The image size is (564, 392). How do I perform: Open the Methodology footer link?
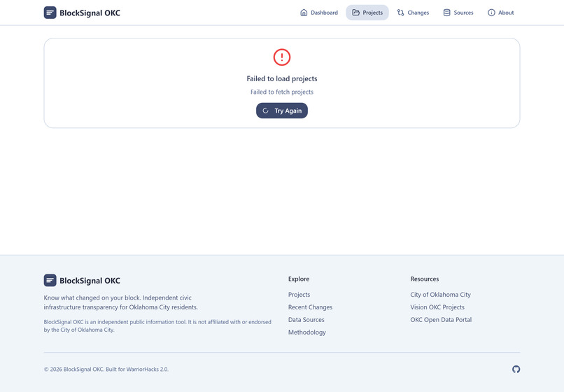click(306, 332)
